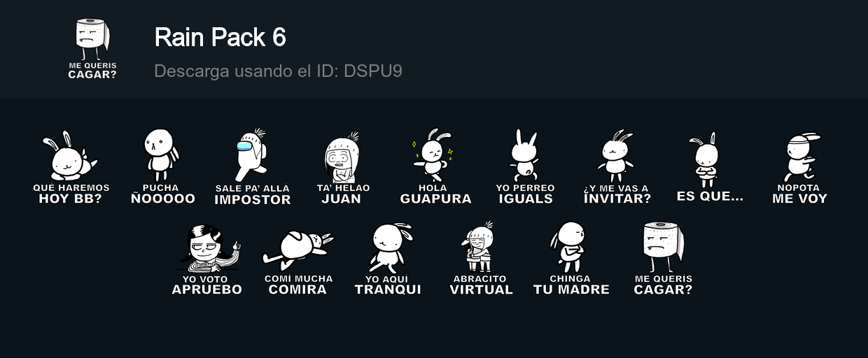Select the 'Comí mucha comira' lying bunny sticker
The image size is (868, 358).
pyautogui.click(x=298, y=259)
